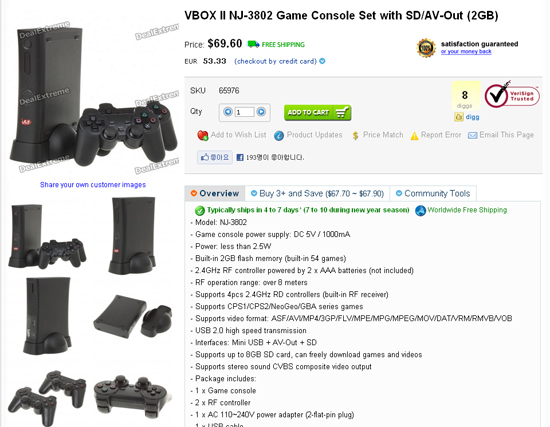Image resolution: width=550 pixels, height=427 pixels.
Task: Click the Product Updates globe icon
Action: pyautogui.click(x=279, y=135)
